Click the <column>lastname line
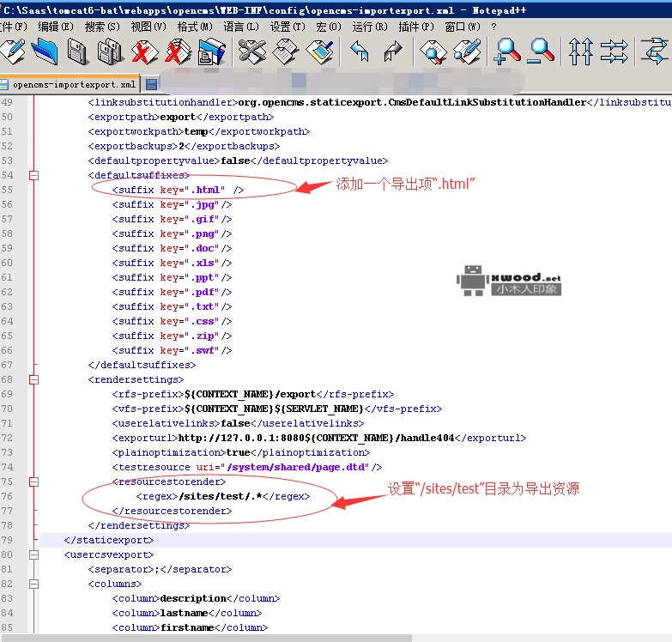Viewport: 672px width, 642px height. click(x=187, y=613)
